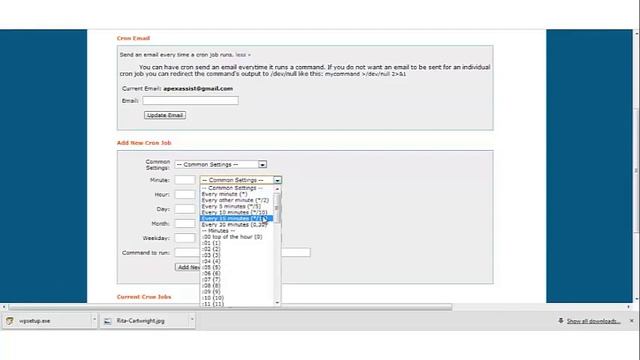Select ':06 (6)' minute option

(211, 274)
